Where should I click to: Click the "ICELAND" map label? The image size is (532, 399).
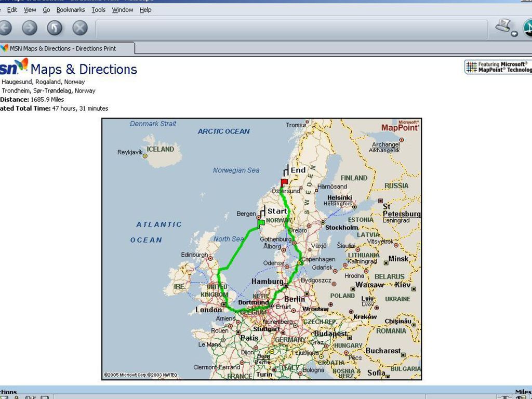click(x=161, y=149)
